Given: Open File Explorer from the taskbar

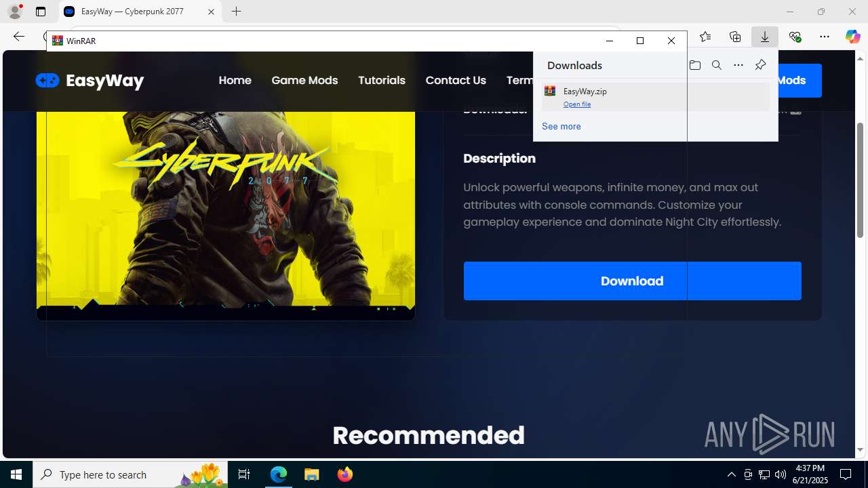Looking at the screenshot, I should (x=312, y=474).
